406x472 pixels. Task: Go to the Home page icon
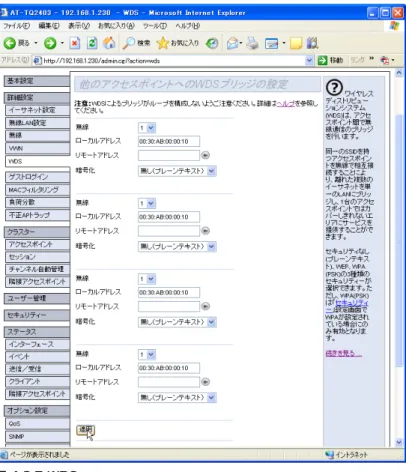coord(109,43)
